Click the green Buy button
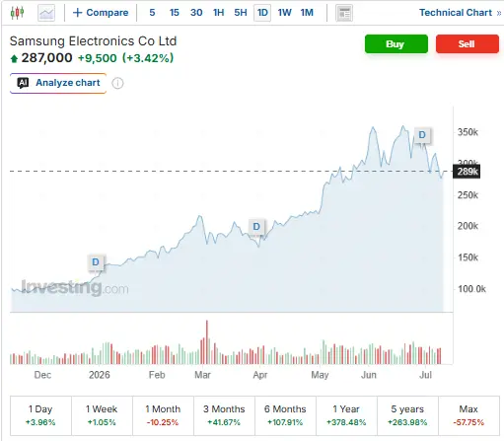The height and width of the screenshot is (441, 504). pos(396,43)
